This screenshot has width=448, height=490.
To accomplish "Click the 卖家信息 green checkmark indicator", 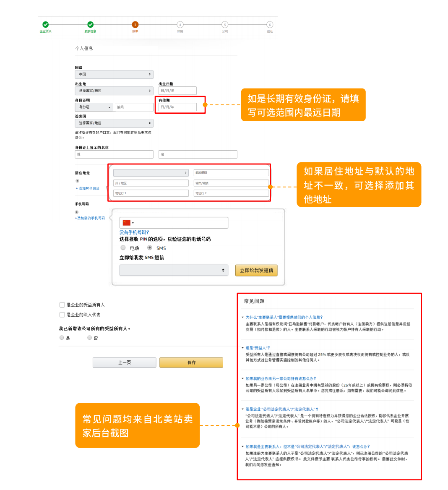I will point(91,24).
